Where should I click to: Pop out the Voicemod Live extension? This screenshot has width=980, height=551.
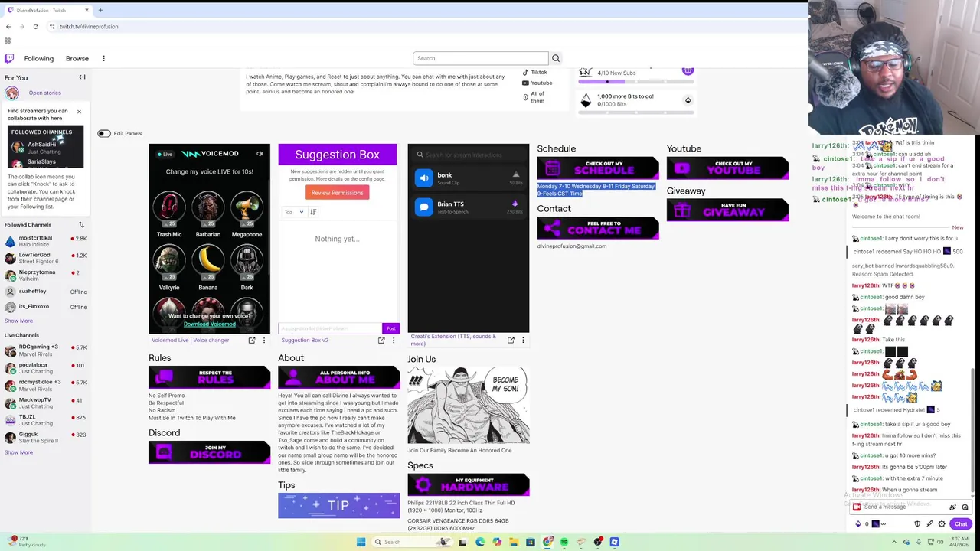[252, 341]
